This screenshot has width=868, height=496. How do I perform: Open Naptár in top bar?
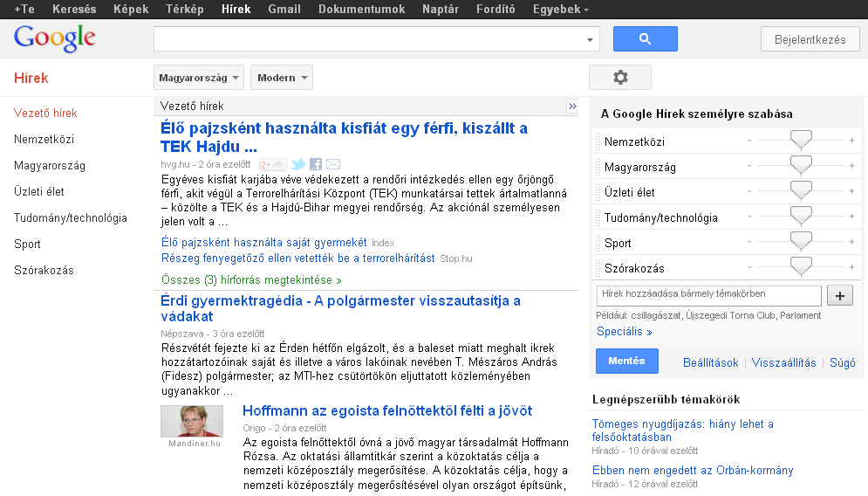[x=440, y=10]
